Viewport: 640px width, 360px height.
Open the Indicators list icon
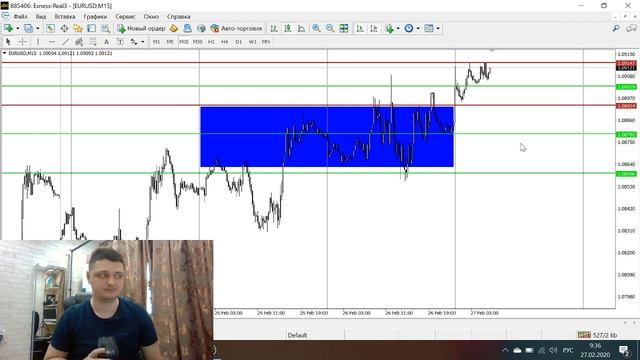tap(389, 28)
